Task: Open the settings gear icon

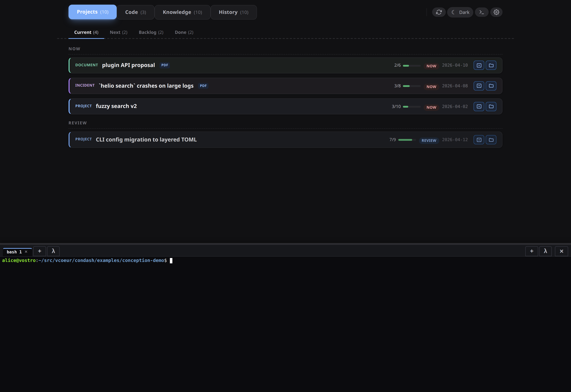Action: (x=496, y=12)
